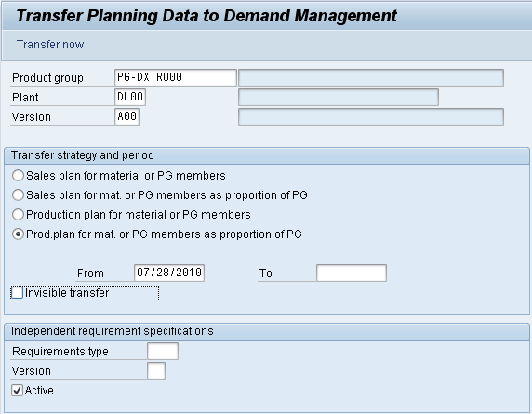Click the Transfer now button

(x=50, y=45)
